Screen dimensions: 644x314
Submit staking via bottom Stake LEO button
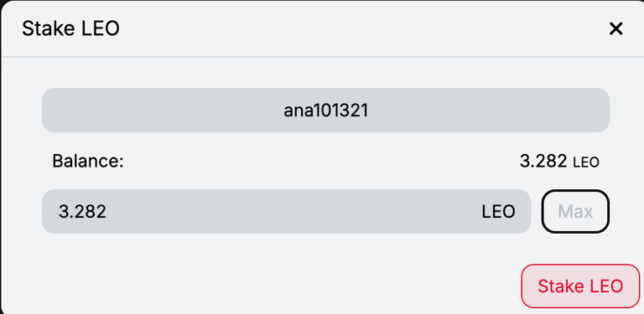(x=580, y=286)
